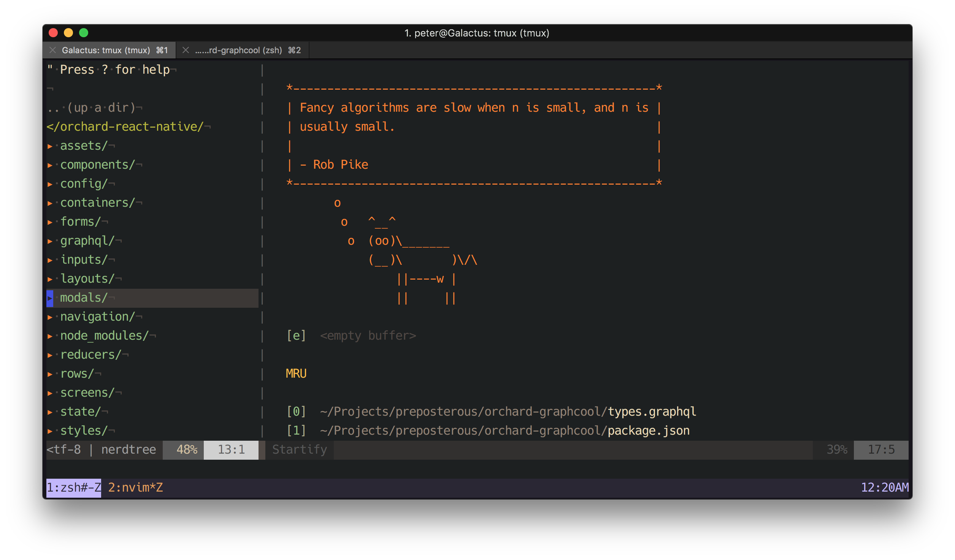Go up a directory in NERDTree
Viewport: 955px width, 560px height.
pos(91,108)
